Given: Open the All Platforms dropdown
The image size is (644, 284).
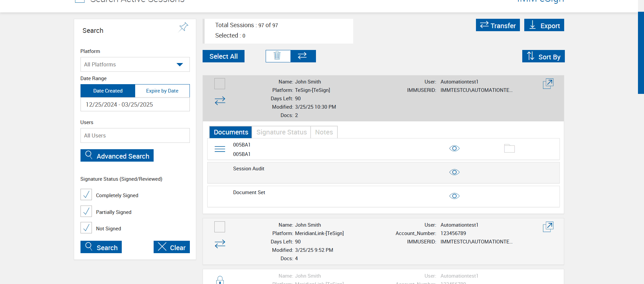Looking at the screenshot, I should click(135, 64).
